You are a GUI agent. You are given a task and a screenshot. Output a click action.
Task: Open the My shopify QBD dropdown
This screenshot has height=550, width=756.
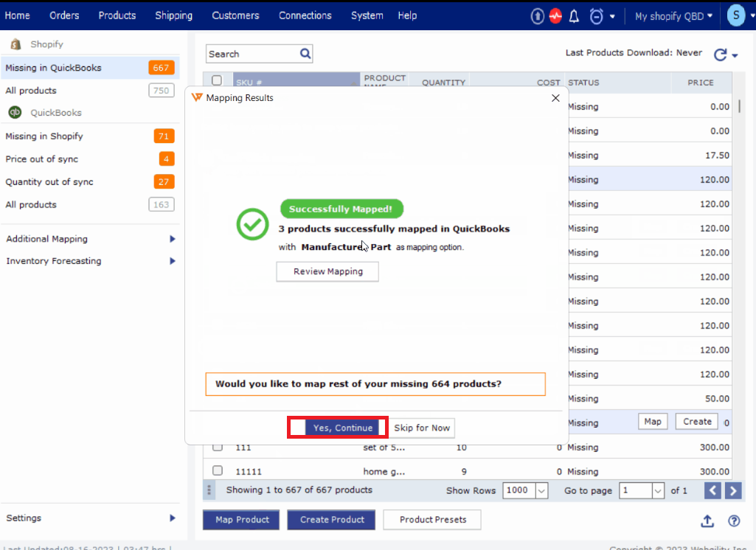pos(673,16)
